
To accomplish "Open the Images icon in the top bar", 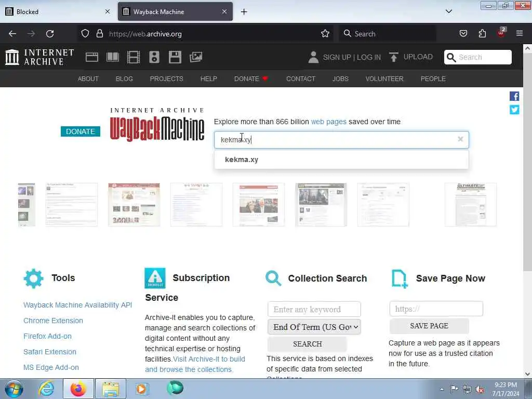I will (196, 57).
